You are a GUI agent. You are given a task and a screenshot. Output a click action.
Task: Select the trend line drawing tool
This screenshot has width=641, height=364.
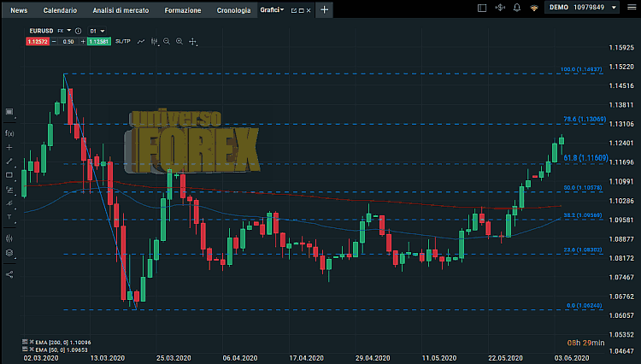click(x=9, y=161)
